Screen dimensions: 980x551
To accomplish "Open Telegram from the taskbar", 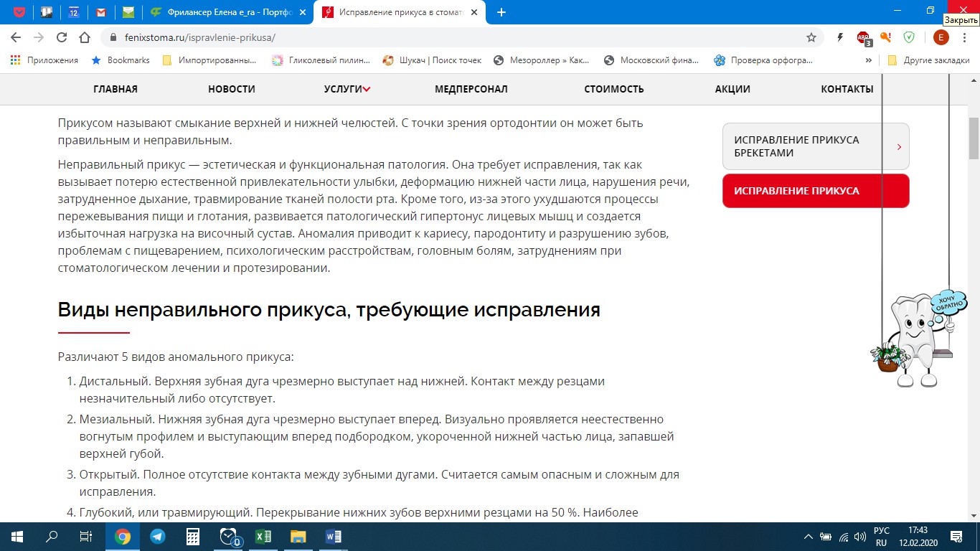I will coord(158,536).
